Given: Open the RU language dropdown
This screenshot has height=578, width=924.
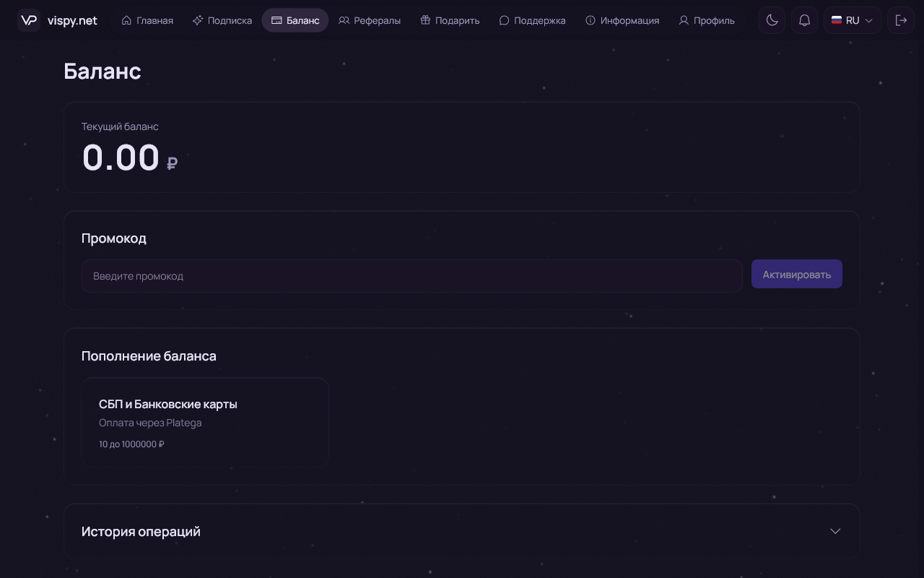Looking at the screenshot, I should click(x=853, y=20).
